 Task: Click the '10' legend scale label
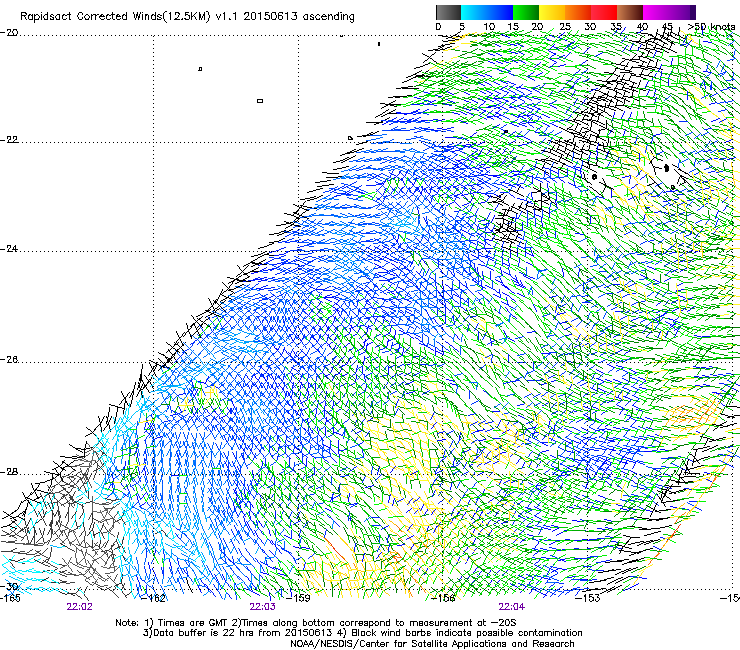[489, 27]
